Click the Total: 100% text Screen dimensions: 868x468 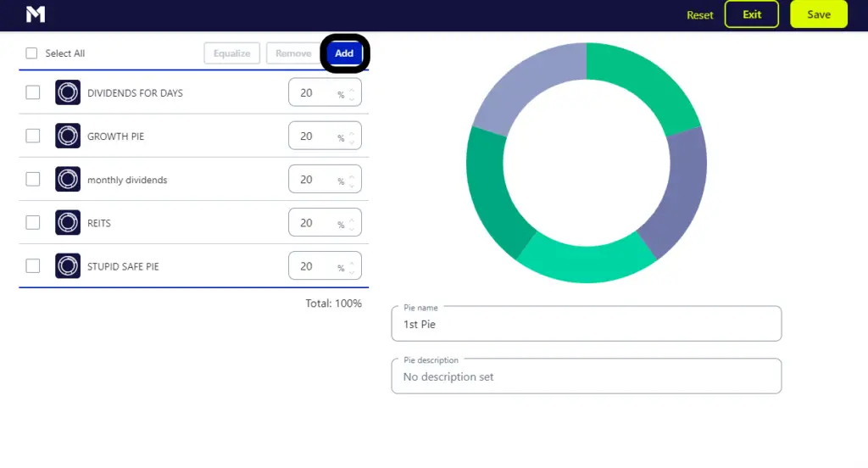333,304
